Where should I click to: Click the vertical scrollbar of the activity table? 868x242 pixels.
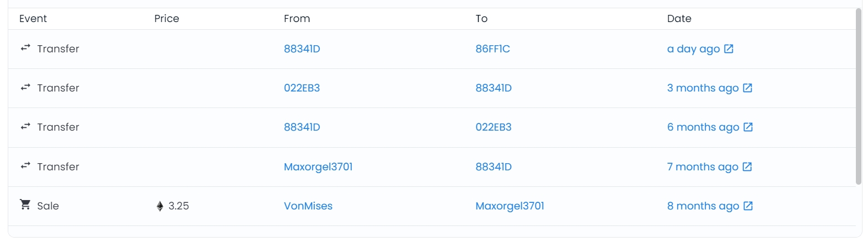click(x=858, y=96)
